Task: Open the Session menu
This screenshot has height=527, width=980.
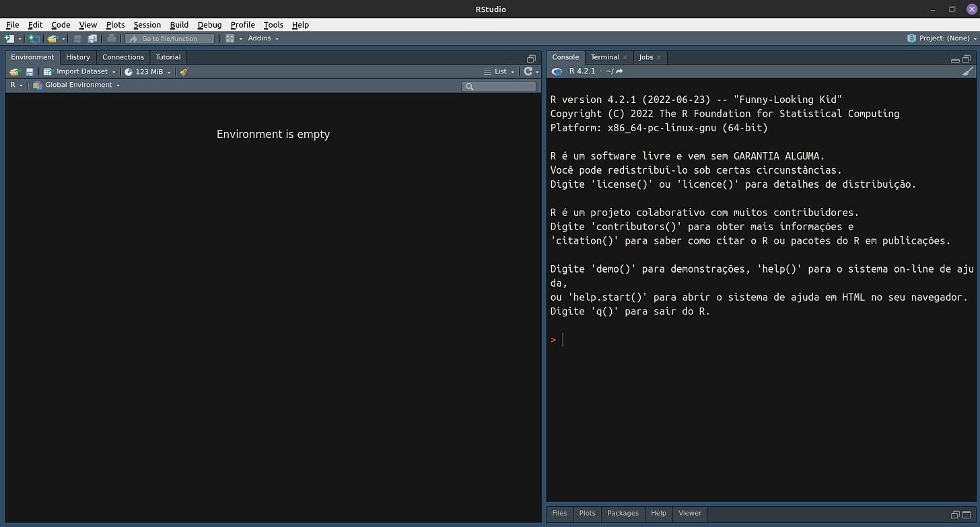Action: click(147, 25)
